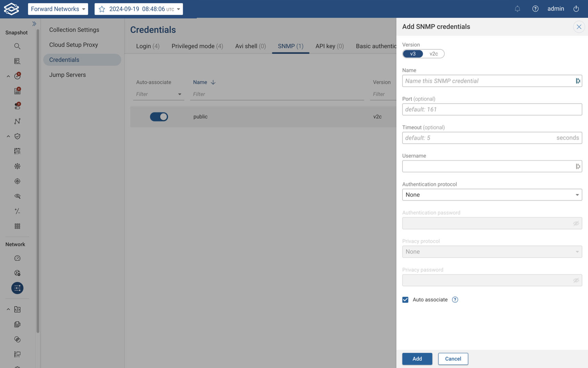
Task: Expand the snapshot date picker dropdown
Action: point(178,9)
